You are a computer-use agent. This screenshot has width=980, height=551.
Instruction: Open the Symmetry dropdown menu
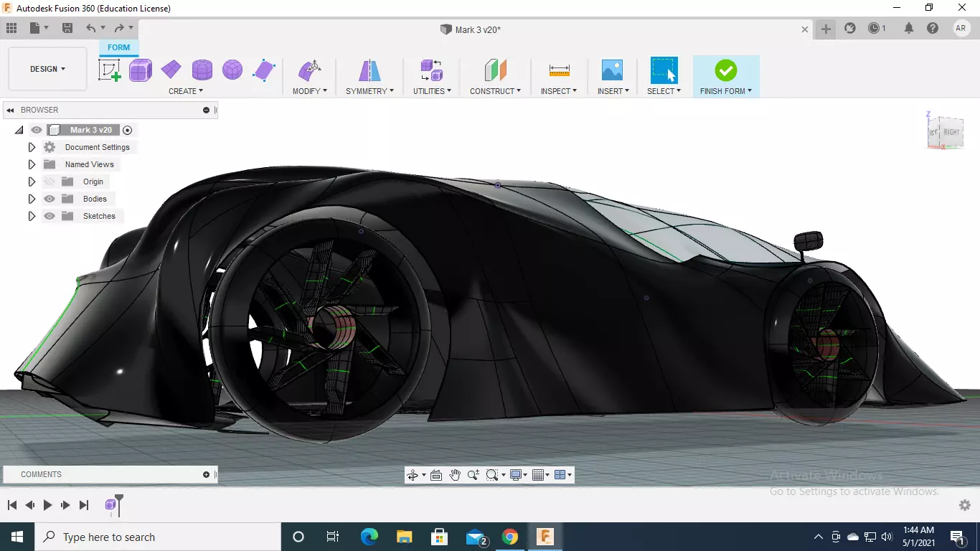point(369,91)
